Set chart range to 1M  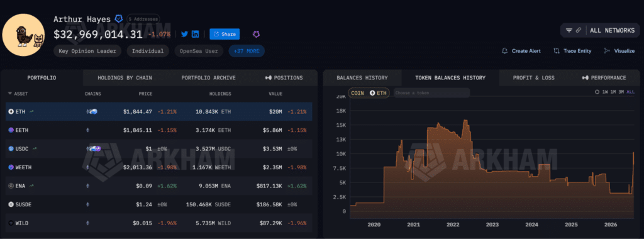[x=613, y=92]
